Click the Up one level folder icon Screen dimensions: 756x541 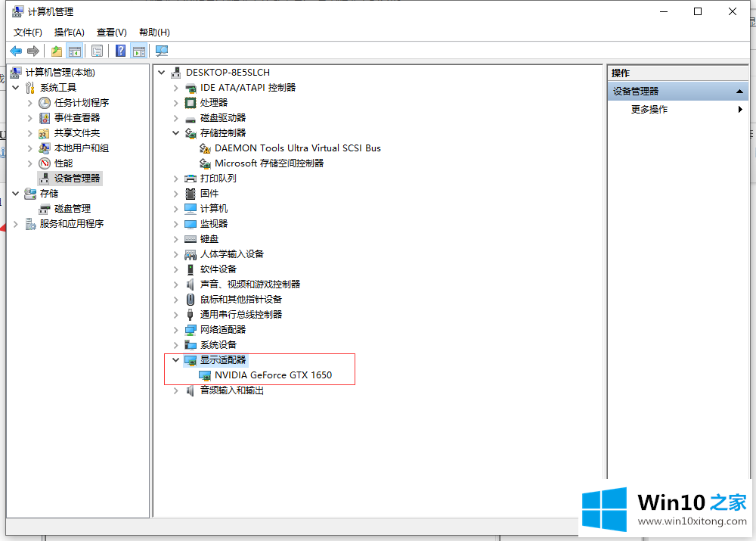coord(57,51)
